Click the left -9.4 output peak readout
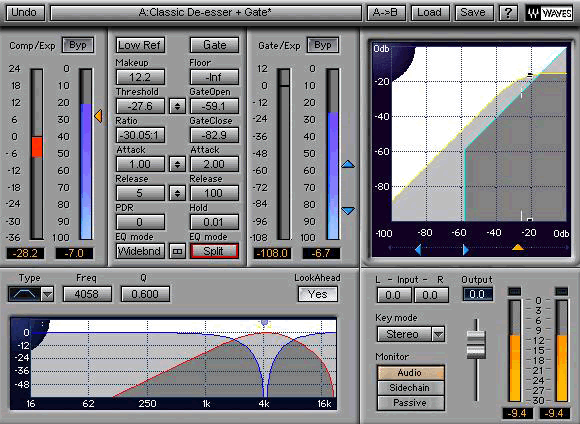Image resolution: width=580 pixels, height=424 pixels. tap(517, 413)
